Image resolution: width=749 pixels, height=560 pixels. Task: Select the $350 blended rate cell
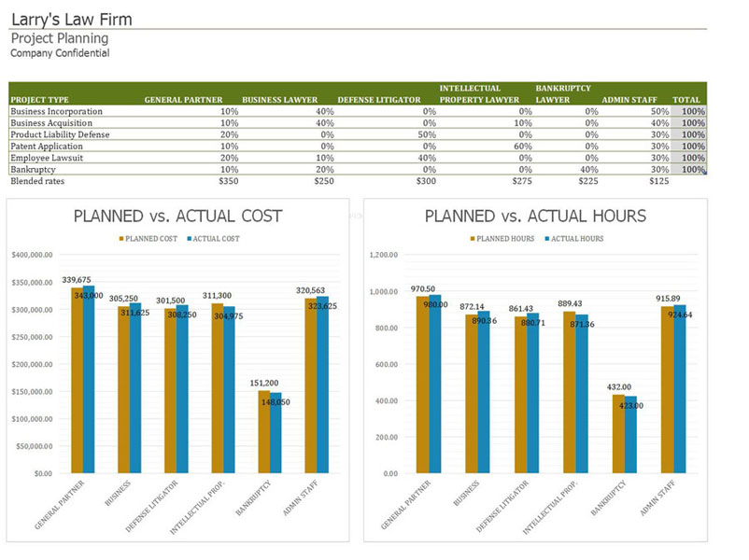228,181
